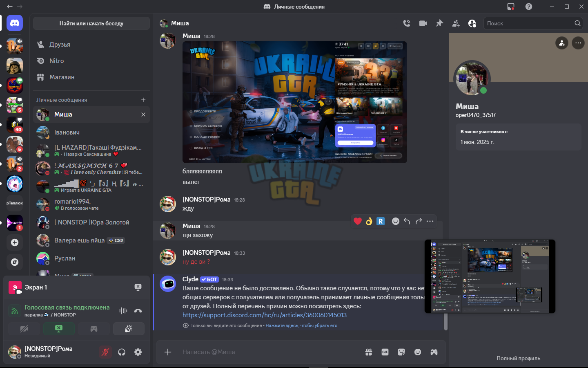Viewport: 588px width, 368px height.
Task: Open add reaction smiley on message
Action: (x=396, y=221)
